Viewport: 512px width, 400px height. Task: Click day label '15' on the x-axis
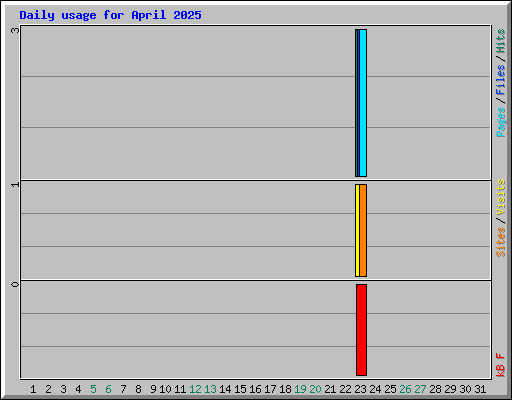click(x=240, y=389)
